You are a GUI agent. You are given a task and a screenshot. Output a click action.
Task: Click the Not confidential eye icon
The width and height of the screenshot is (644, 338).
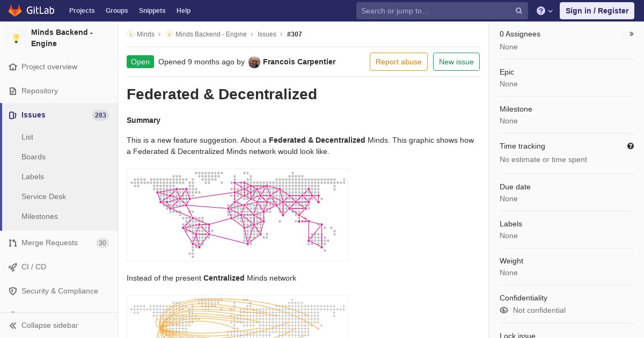pos(504,310)
